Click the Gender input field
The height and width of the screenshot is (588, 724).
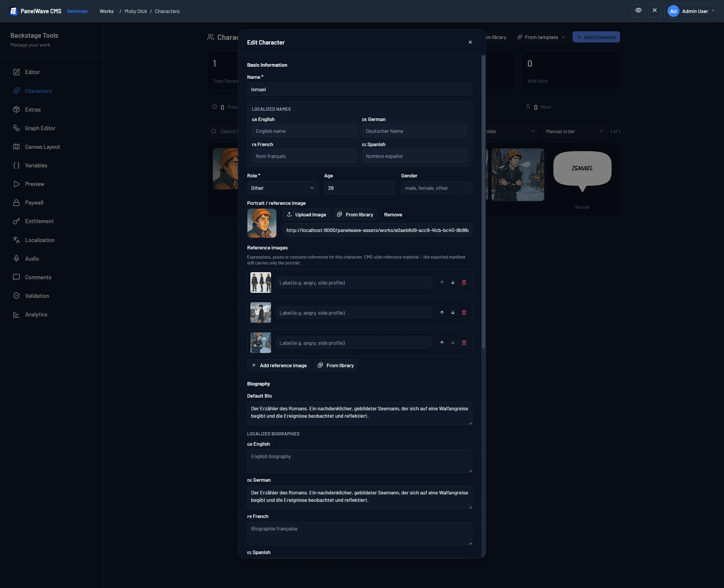[x=436, y=188]
